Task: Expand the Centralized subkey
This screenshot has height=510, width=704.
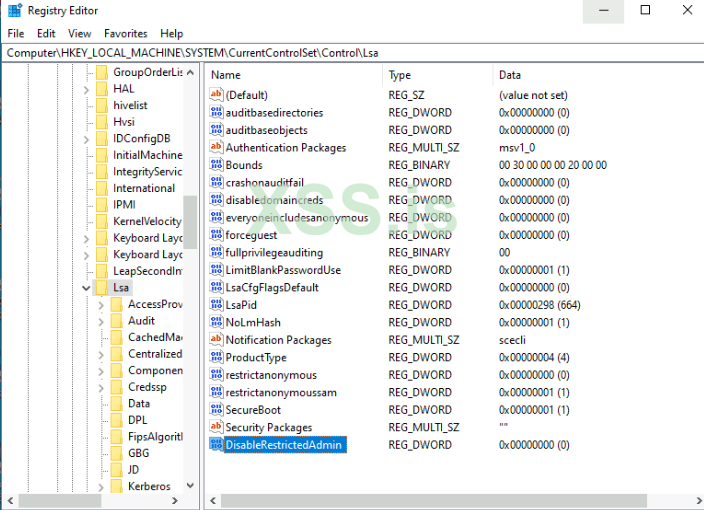Action: tap(101, 356)
